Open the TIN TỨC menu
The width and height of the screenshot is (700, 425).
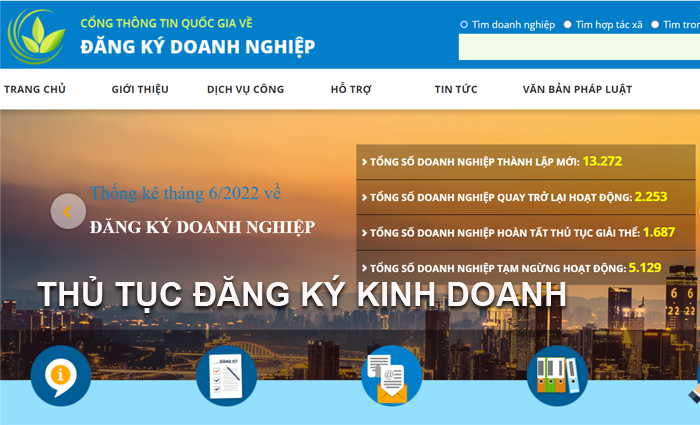tap(456, 89)
